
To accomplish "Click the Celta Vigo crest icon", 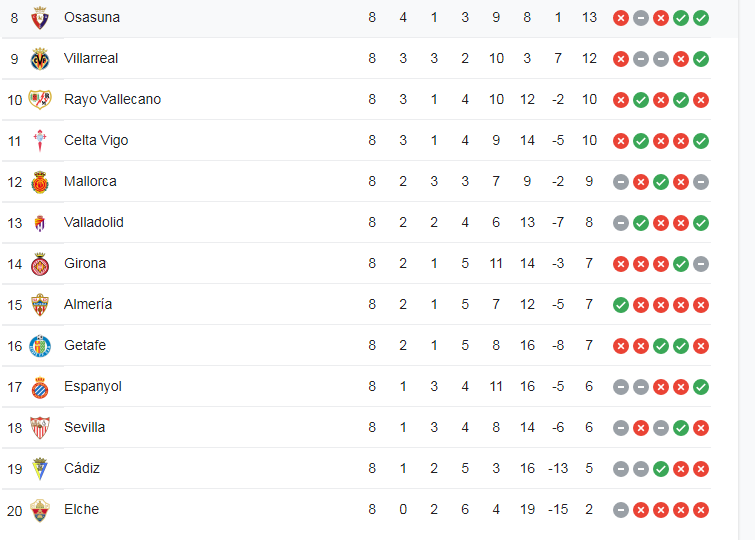I will [40, 141].
